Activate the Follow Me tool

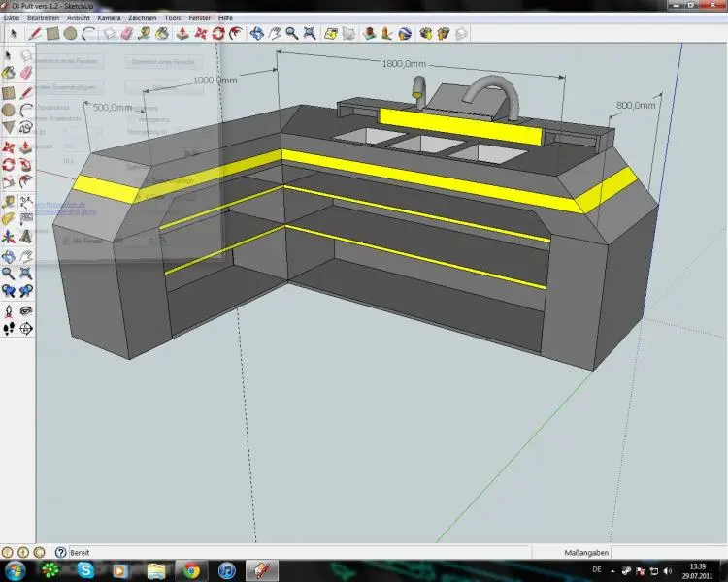pyautogui.click(x=26, y=164)
